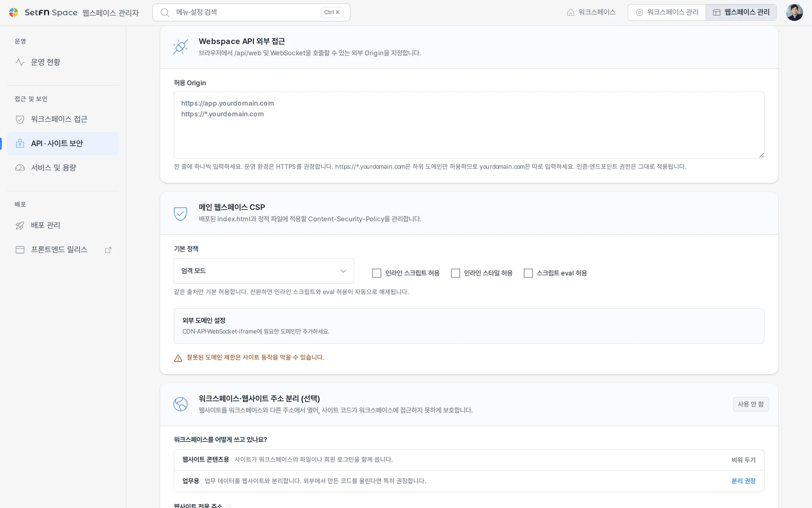Enable 인라인 스타일 허용 checkbox
Screen dimensions: 812x508
point(455,273)
